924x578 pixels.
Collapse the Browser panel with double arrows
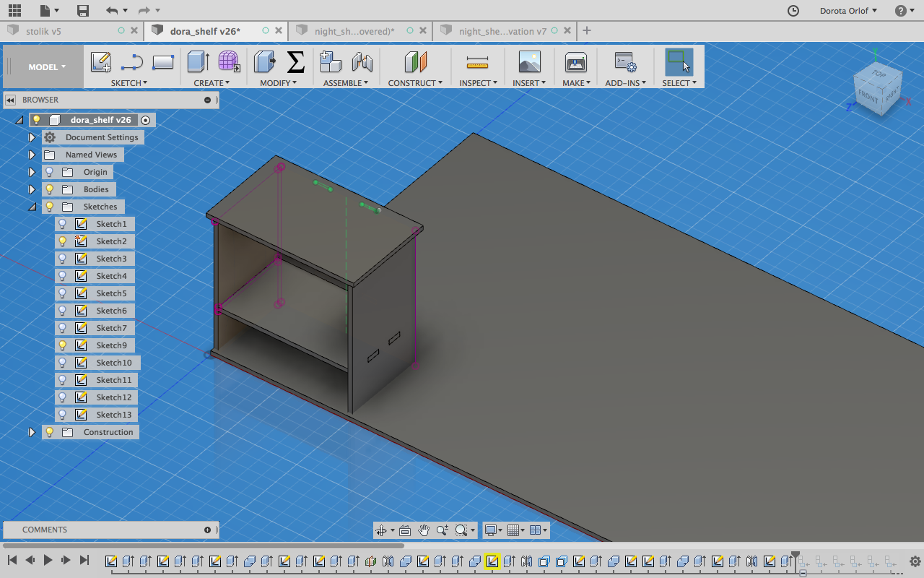coord(10,100)
